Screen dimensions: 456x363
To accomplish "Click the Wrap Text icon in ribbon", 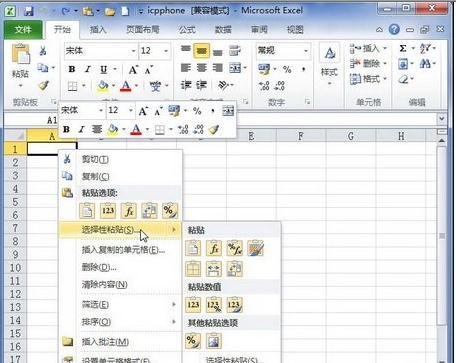I will [235, 51].
